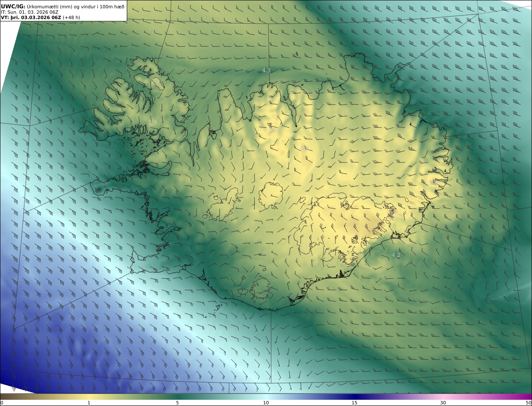Viewport: 532px width, 406px height.
Task: Click the '5' tick on the color scale
Action: (x=177, y=403)
